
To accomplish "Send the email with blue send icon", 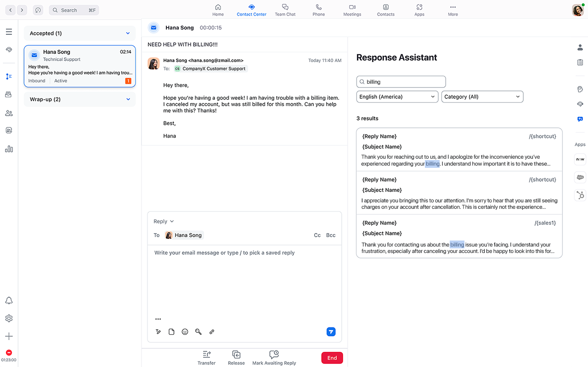I will pyautogui.click(x=331, y=332).
